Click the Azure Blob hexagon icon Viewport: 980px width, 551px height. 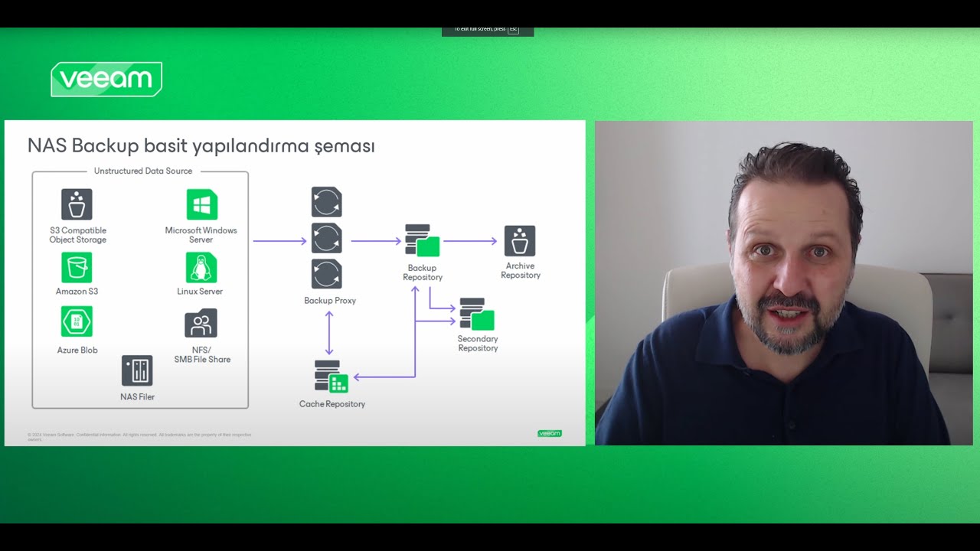(77, 321)
